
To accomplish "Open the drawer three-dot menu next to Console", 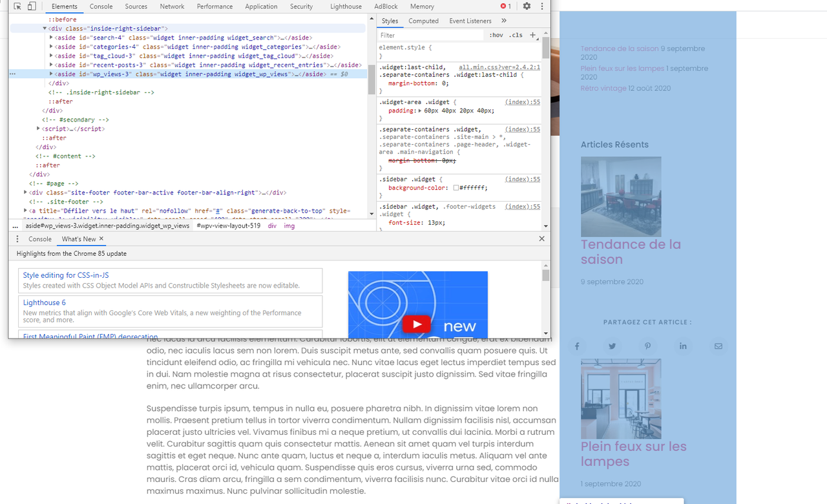I will coord(17,239).
